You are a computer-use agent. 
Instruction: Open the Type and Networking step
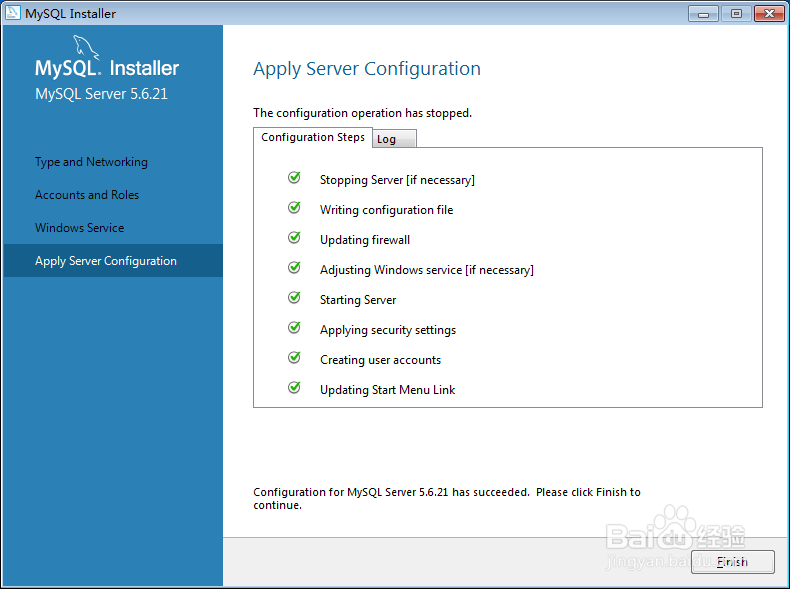tap(91, 162)
